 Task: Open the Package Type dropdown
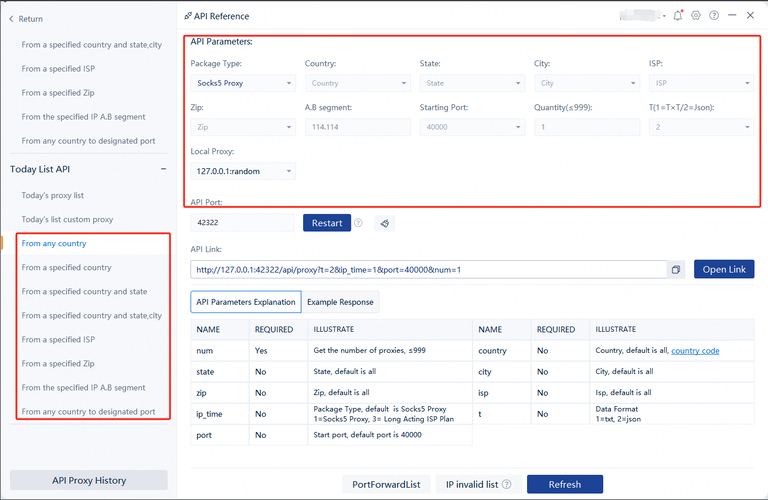pos(243,83)
